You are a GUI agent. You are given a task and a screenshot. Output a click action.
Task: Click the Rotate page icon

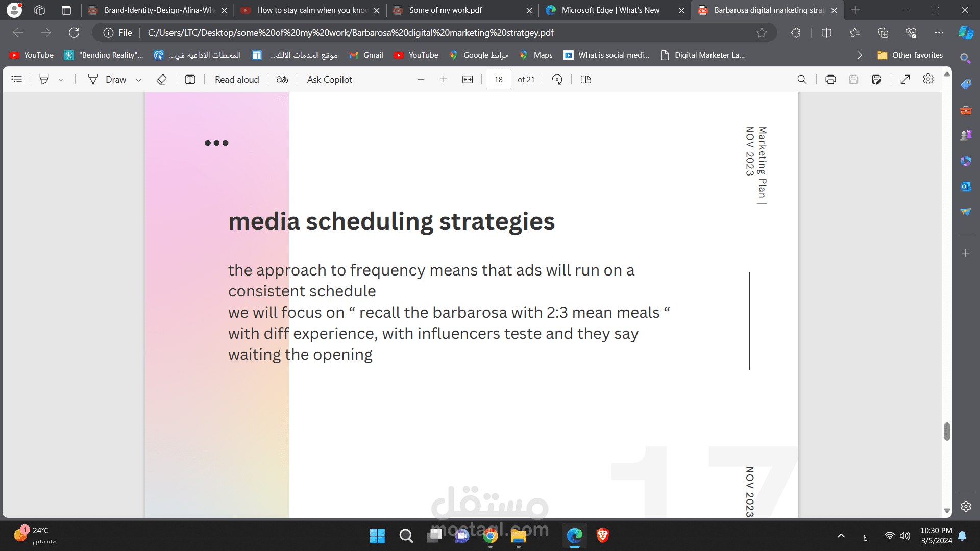(x=557, y=80)
